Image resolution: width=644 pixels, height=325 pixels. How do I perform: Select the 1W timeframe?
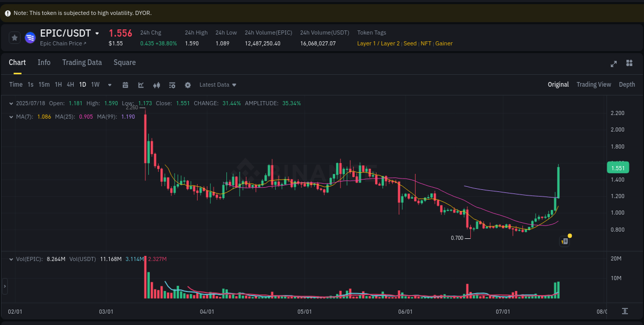coord(95,84)
